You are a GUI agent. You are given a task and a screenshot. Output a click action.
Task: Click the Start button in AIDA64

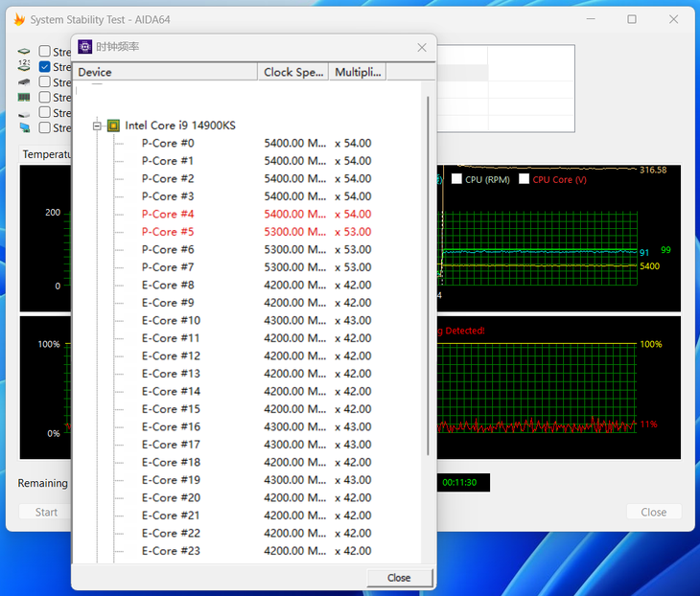point(46,512)
